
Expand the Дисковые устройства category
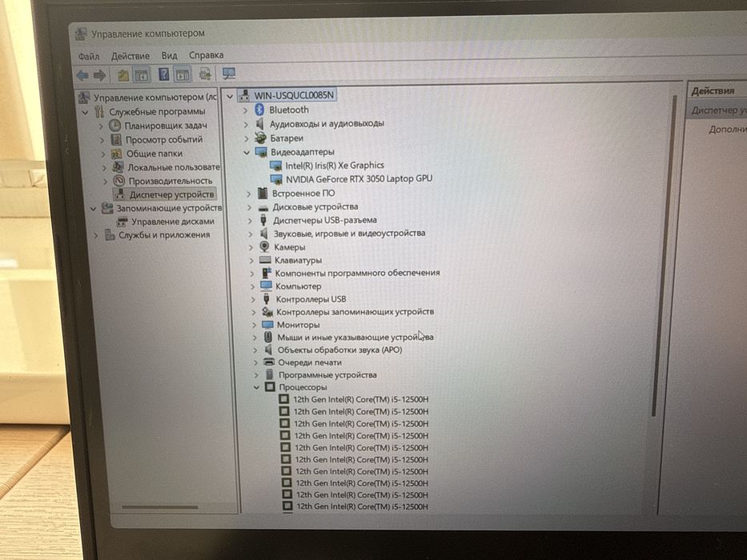249,208
